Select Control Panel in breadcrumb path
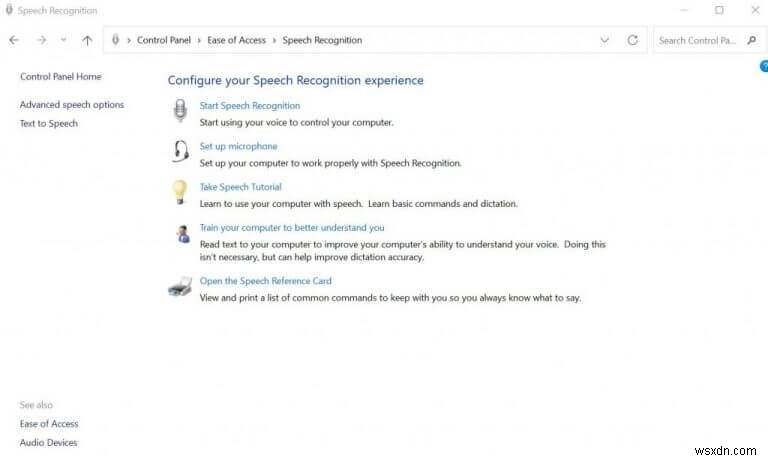Viewport: 768px width, 461px height. [x=166, y=40]
